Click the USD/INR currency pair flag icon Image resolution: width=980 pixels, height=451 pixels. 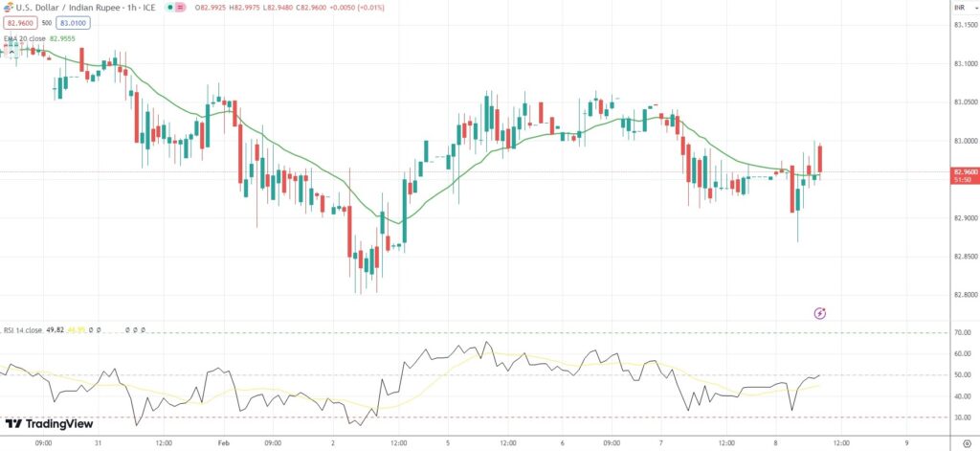pos(8,8)
